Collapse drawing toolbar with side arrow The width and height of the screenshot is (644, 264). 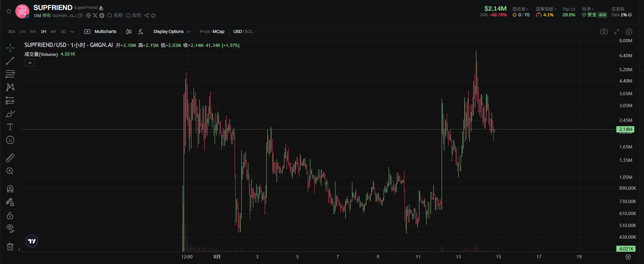pyautogui.click(x=19, y=250)
